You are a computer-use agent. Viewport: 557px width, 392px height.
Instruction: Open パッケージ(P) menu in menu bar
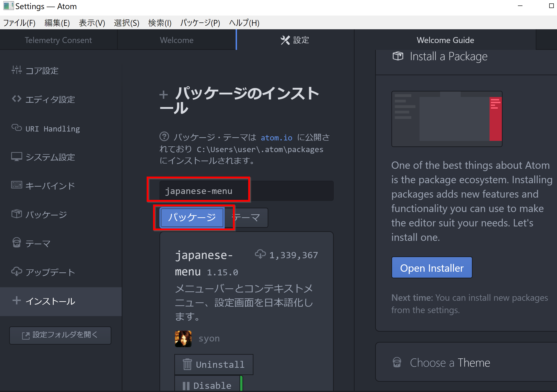click(x=200, y=23)
